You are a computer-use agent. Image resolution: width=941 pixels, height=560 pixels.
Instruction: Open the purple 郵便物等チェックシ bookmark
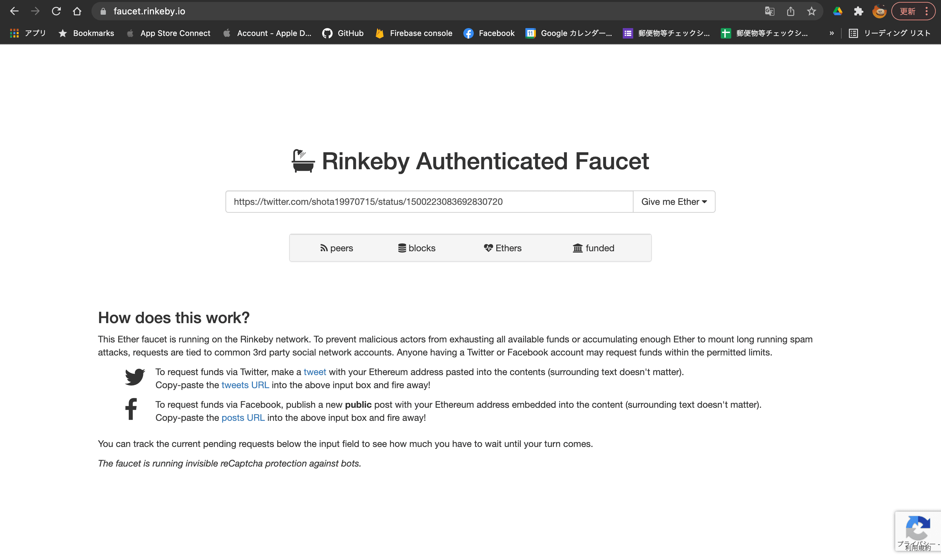[666, 33]
